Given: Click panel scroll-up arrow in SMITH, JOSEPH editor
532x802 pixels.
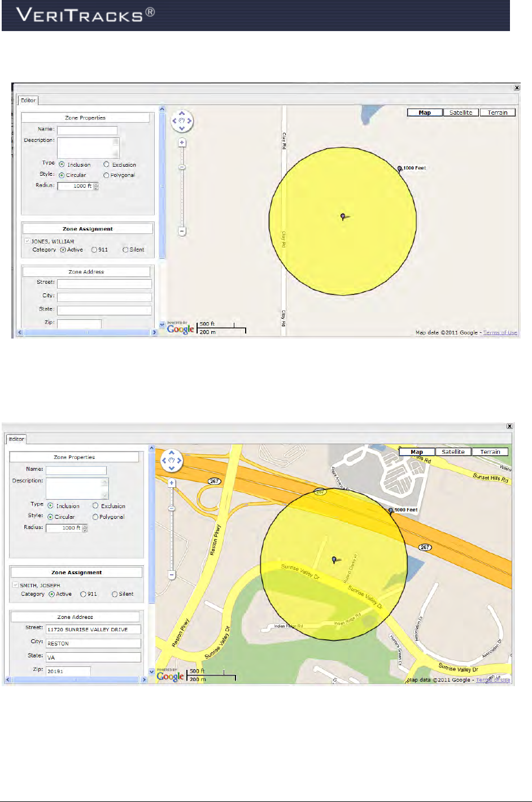Looking at the screenshot, I should point(151,448).
